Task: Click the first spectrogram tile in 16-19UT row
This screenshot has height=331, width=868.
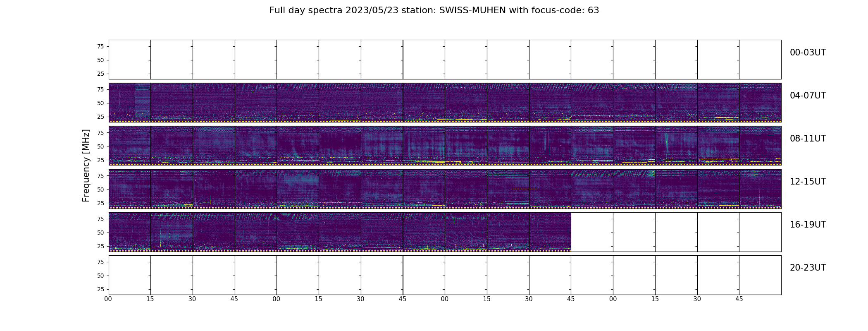Action: coord(130,232)
